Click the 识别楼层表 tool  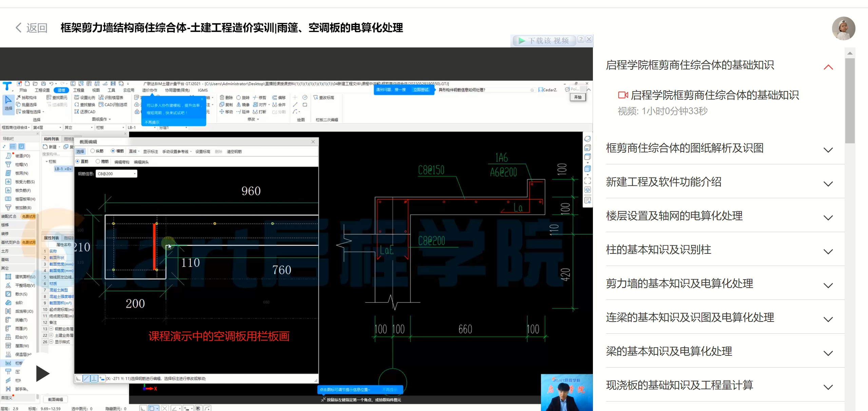111,98
